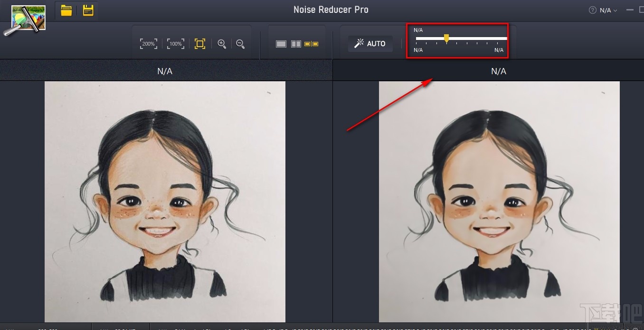Screen dimensions: 644x330
Task: Click the yellow noise level slider handle
Action: (x=446, y=39)
